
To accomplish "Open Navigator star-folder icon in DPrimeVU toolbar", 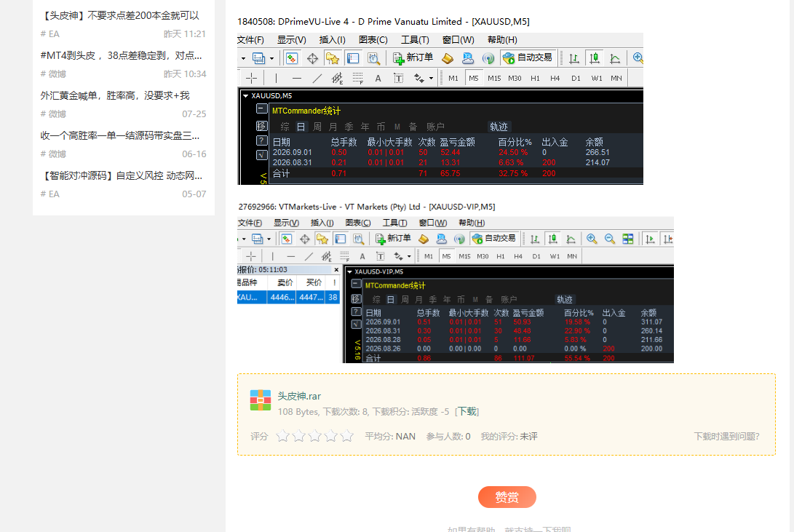I will tap(332, 58).
